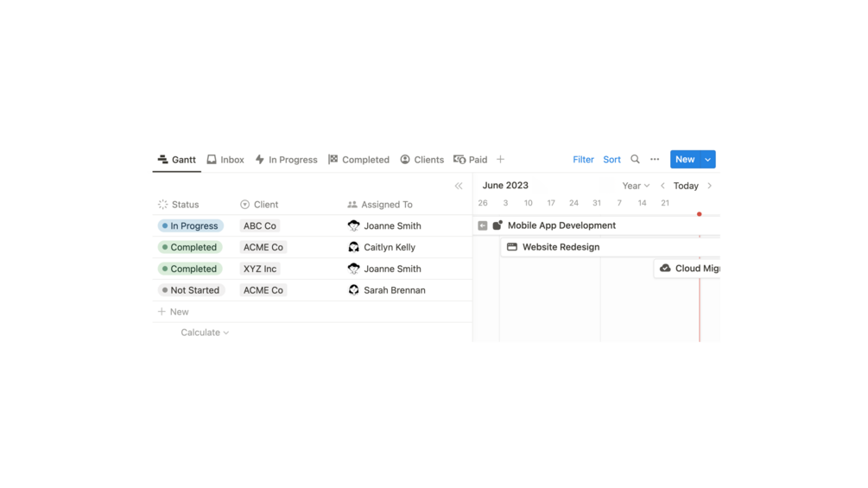This screenshot has width=868, height=488.
Task: Click the Website Redesign browser icon
Action: coord(512,247)
